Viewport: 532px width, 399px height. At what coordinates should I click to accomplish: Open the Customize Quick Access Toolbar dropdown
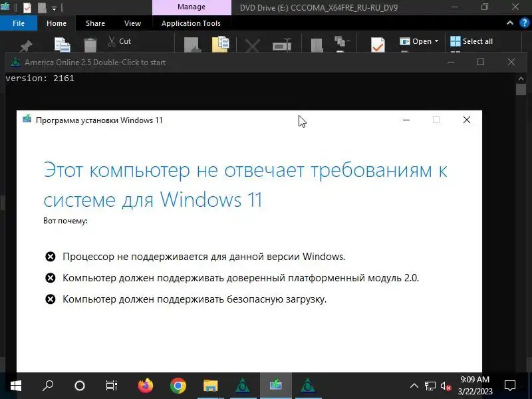(54, 8)
